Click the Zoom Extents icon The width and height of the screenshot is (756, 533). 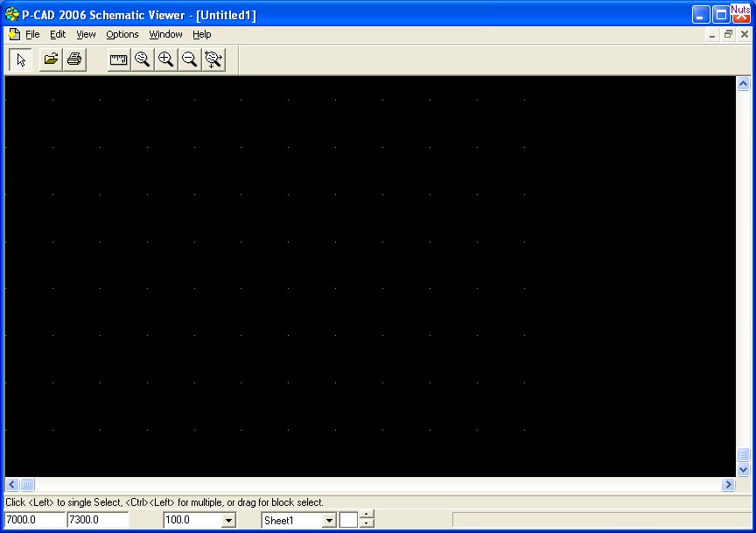(x=213, y=60)
